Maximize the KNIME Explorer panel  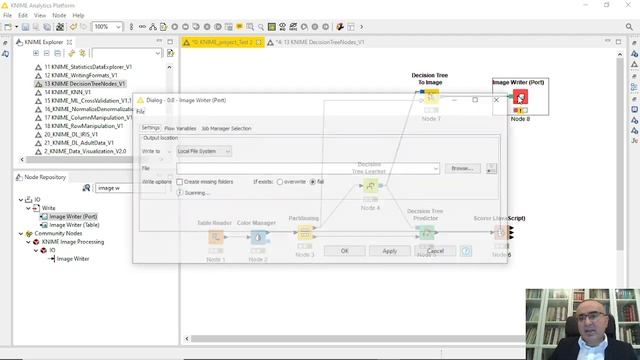[x=170, y=42]
